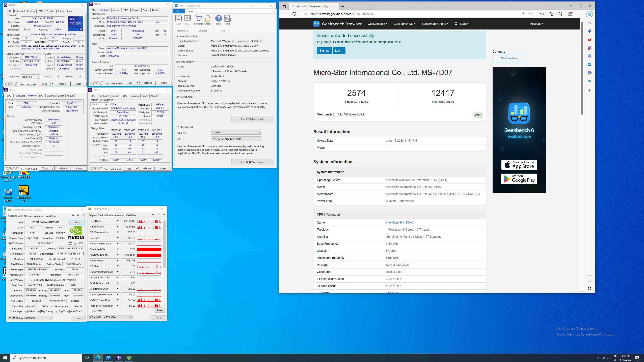Viewport: 644px width, 362px height.
Task: Click the Sign up button
Action: click(325, 51)
